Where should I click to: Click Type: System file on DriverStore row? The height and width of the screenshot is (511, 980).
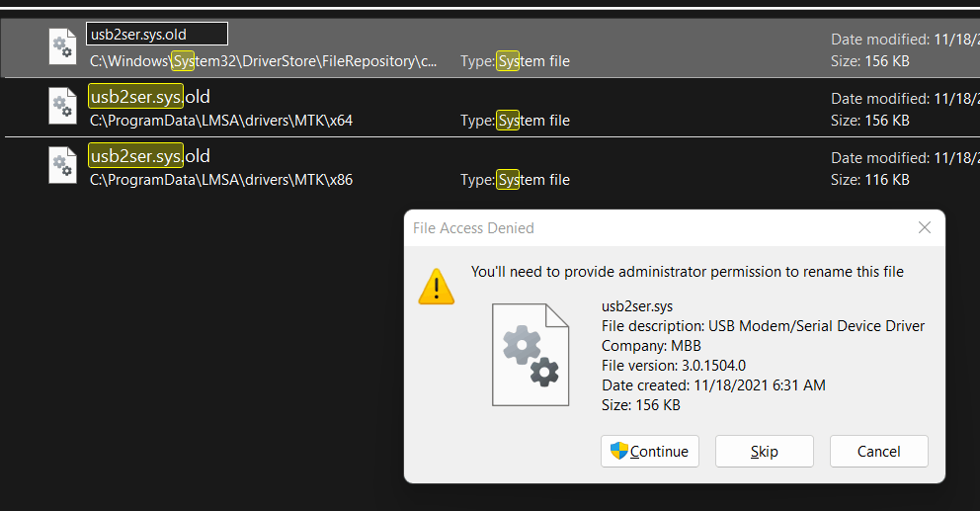(x=515, y=61)
